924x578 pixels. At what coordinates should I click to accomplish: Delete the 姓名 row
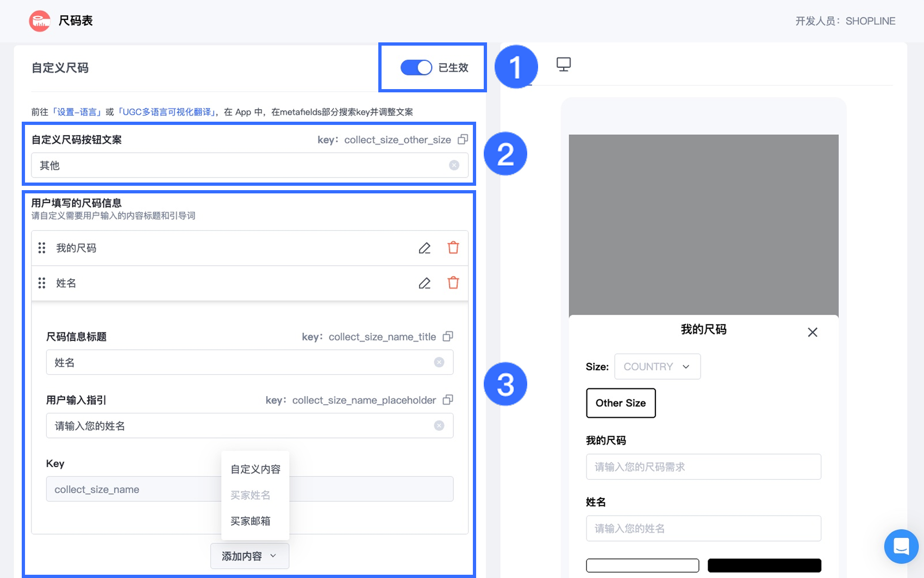(x=453, y=282)
